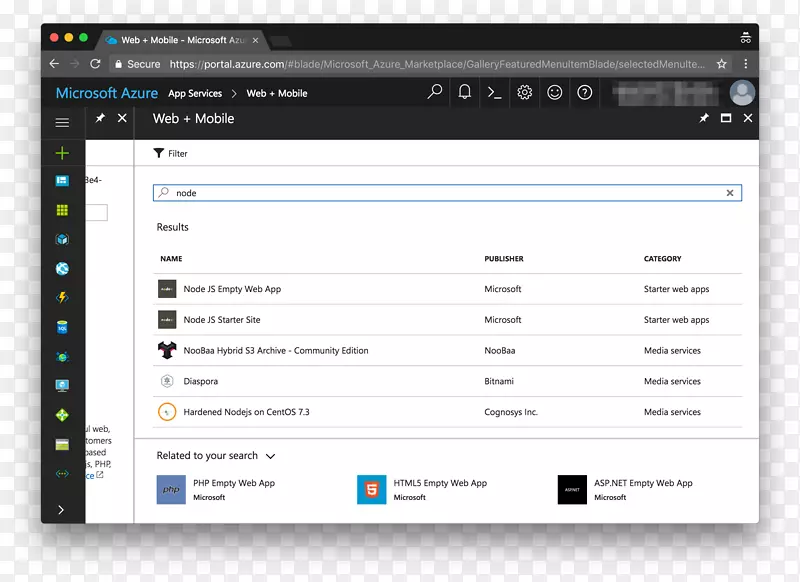The width and height of the screenshot is (800, 582).
Task: Open the Azure portal search magnifier
Action: coord(435,93)
